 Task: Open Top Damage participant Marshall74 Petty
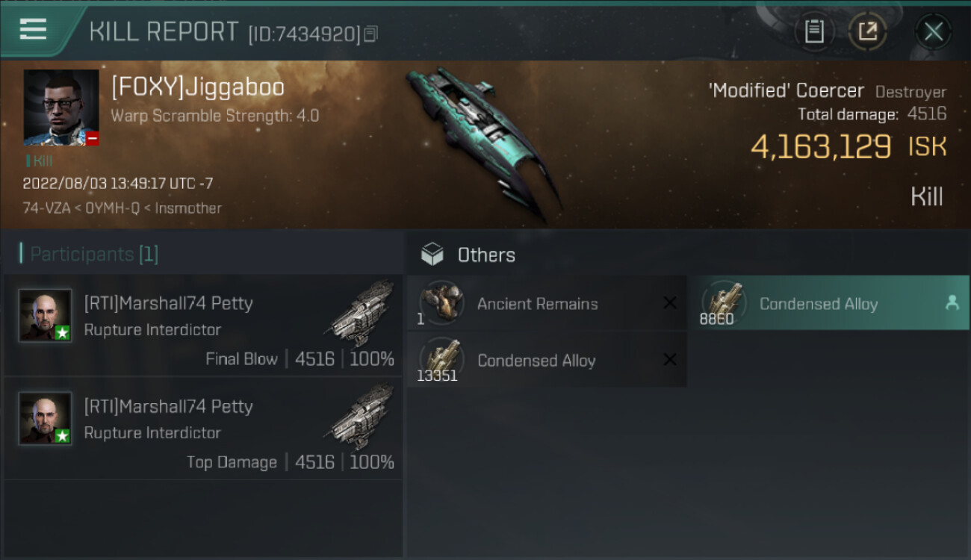coord(203,429)
